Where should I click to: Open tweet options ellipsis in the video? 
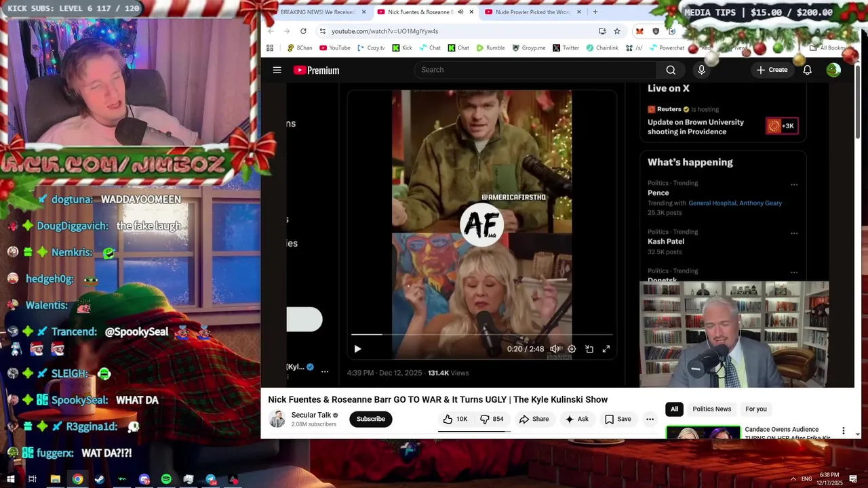pos(325,371)
